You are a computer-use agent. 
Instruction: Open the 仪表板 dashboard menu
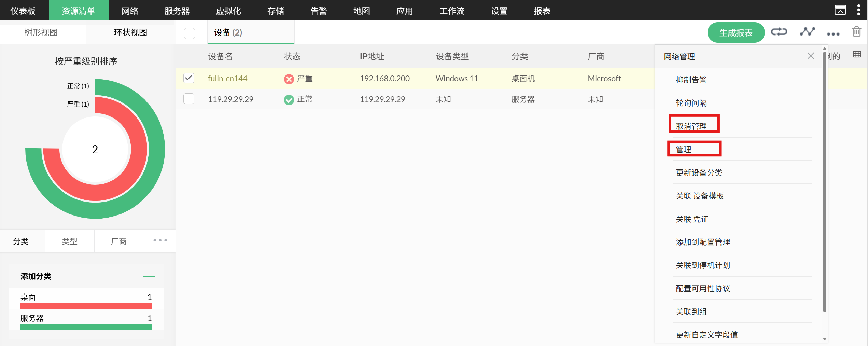[x=23, y=11]
